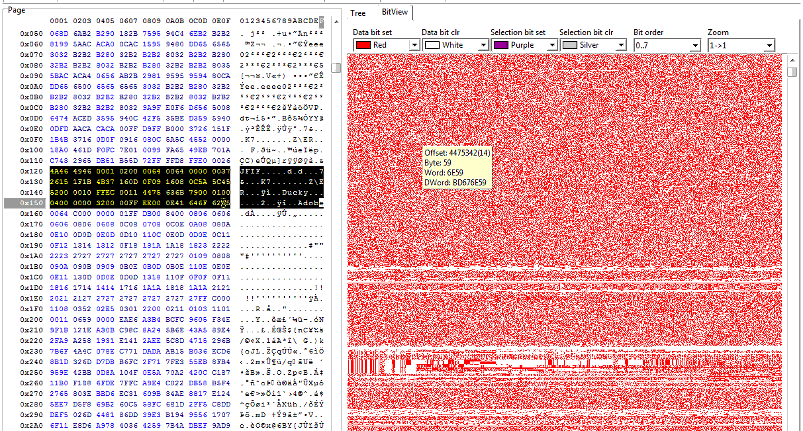Click the 0x140 offset label
This screenshot has height=431, width=803.
31,192
